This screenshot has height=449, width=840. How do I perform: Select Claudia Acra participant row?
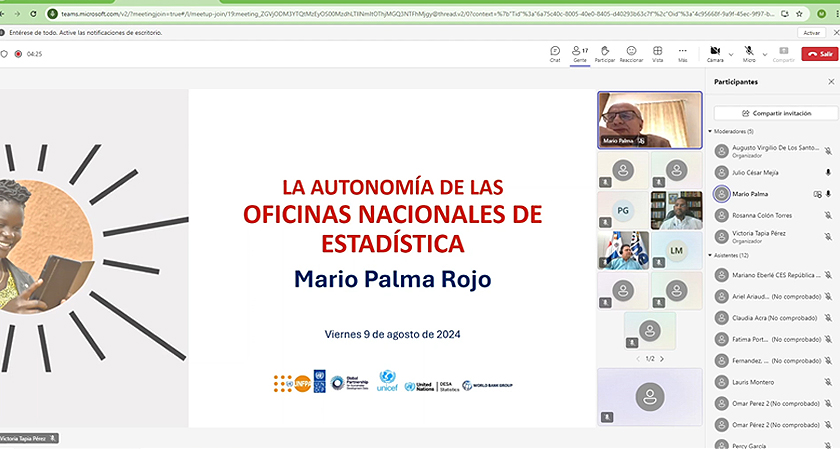coord(773,318)
